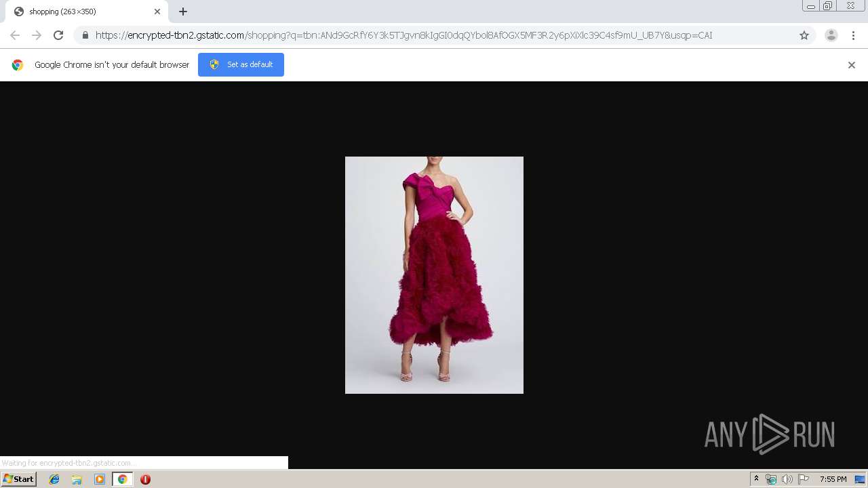This screenshot has height=488, width=868.
Task: Click the Set as default button
Action: (241, 64)
